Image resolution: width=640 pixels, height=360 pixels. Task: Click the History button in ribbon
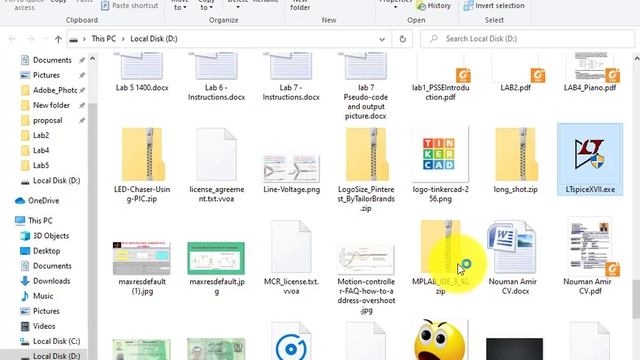[x=433, y=6]
